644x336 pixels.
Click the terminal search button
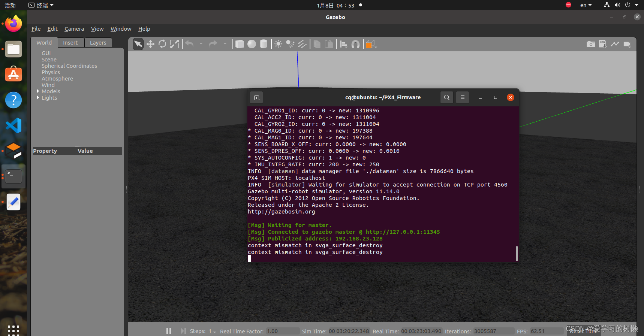pyautogui.click(x=446, y=97)
